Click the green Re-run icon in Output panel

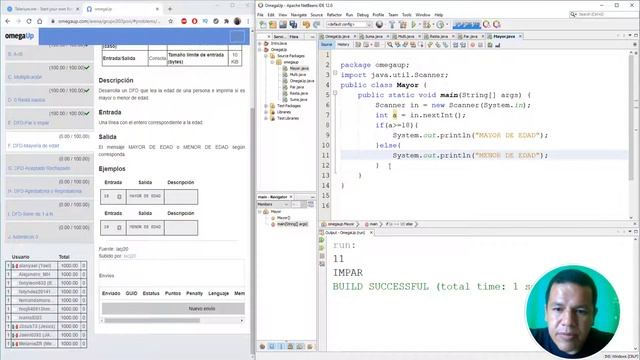[322, 240]
